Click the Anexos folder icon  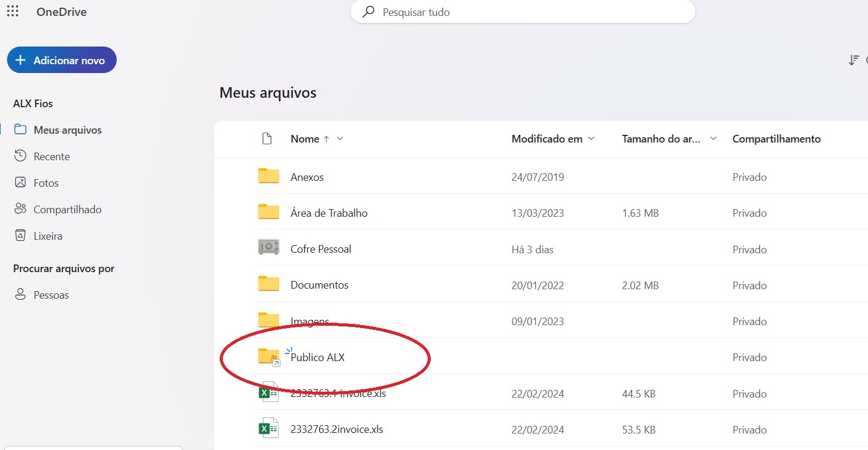coord(269,176)
